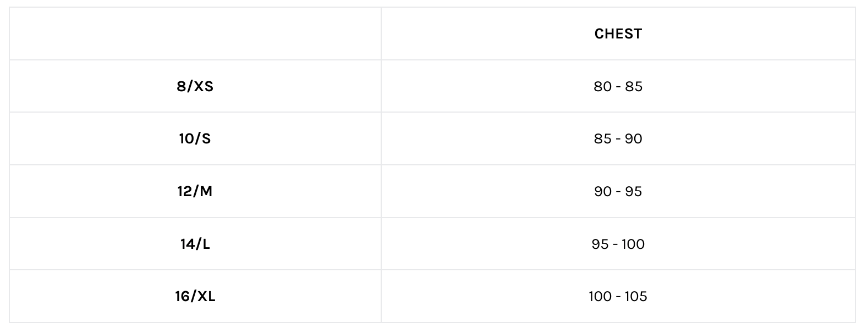
Task: Click the upper value 90 in 10/S row
Action: pos(634,139)
